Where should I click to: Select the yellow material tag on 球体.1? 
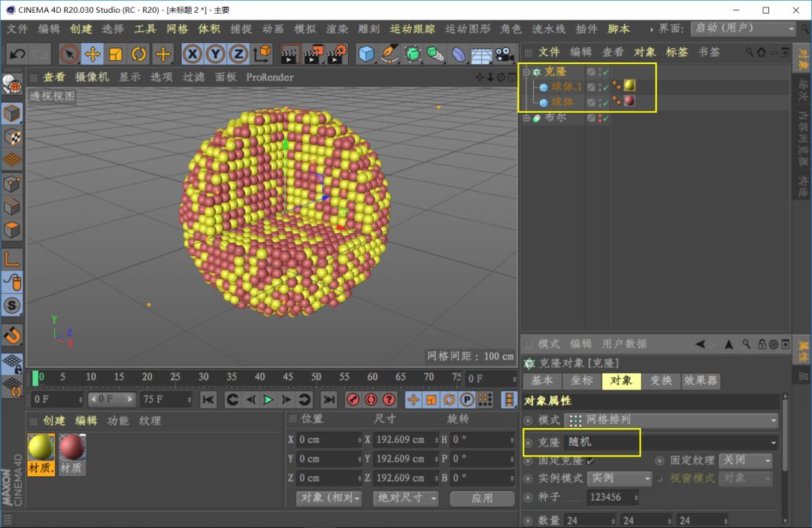(x=629, y=86)
